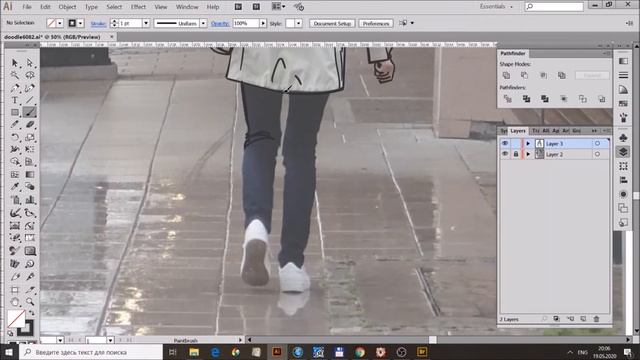
Task: Click the Divide pathfinder icon
Action: click(x=507, y=99)
